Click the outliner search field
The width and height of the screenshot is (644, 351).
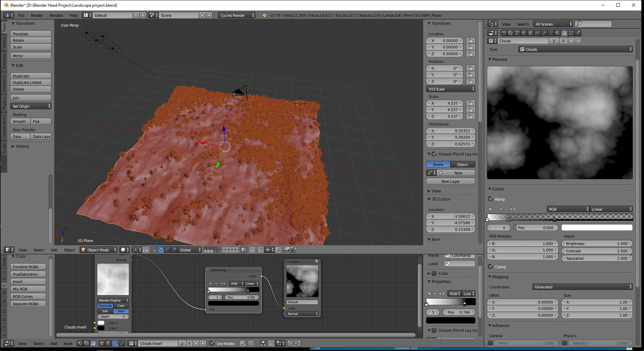pos(594,24)
